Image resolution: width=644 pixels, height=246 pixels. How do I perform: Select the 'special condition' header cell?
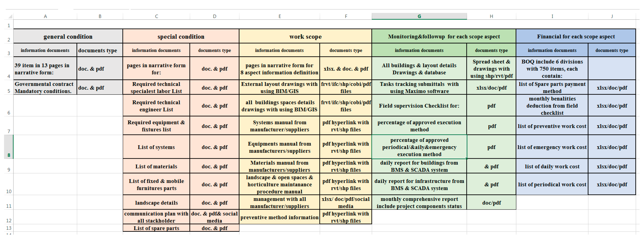(181, 37)
